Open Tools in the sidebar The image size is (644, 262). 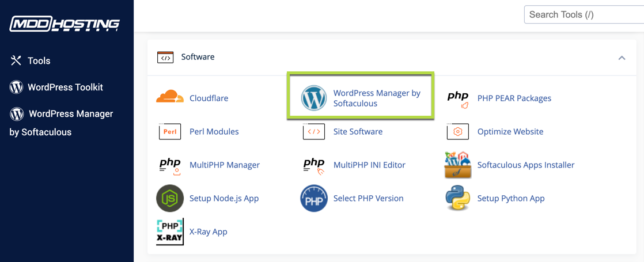coord(39,61)
